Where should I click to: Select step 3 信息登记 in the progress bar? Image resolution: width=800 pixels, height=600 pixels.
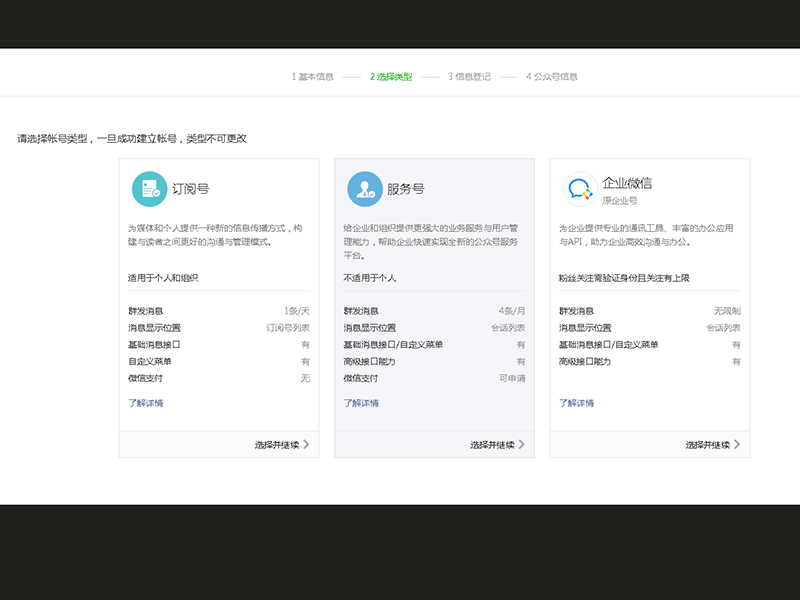471,75
